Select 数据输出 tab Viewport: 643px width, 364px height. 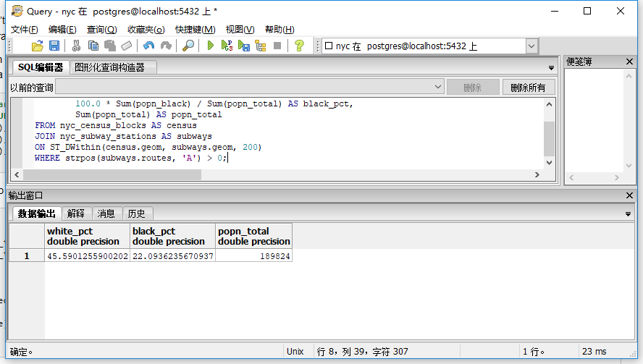pos(36,213)
